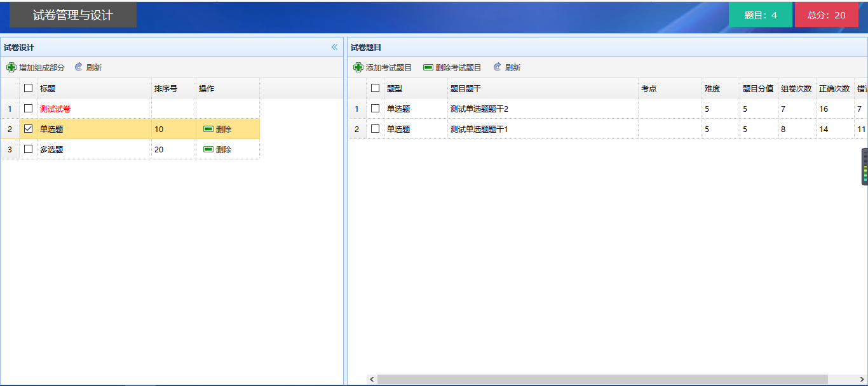Click the 题目: 4 green badge
The height and width of the screenshot is (386, 868).
pos(761,15)
